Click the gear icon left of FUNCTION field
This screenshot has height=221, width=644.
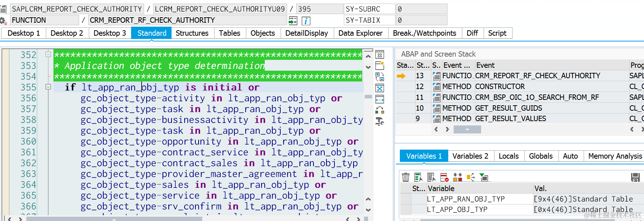(x=3, y=21)
